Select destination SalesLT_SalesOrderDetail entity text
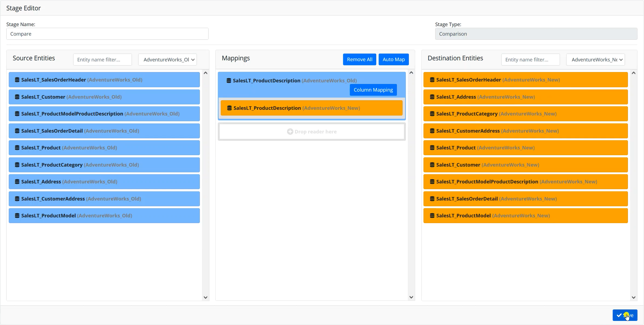The height and width of the screenshot is (325, 644). click(497, 199)
